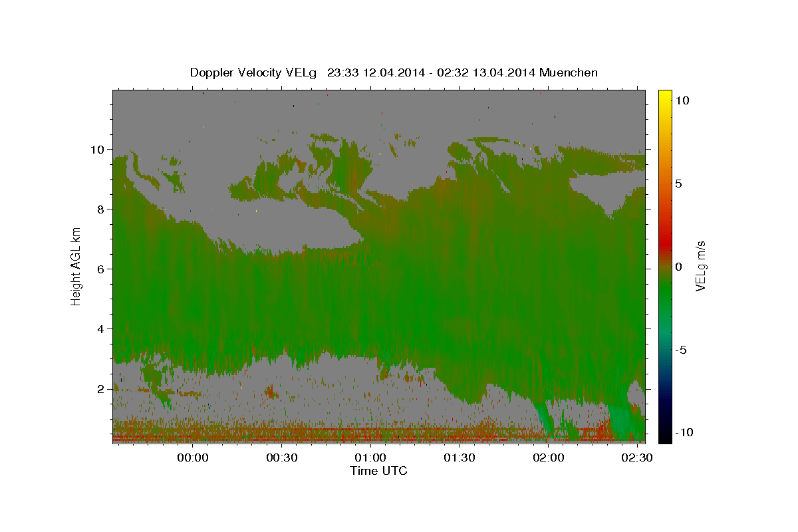Click the height axis label 6

[100, 269]
